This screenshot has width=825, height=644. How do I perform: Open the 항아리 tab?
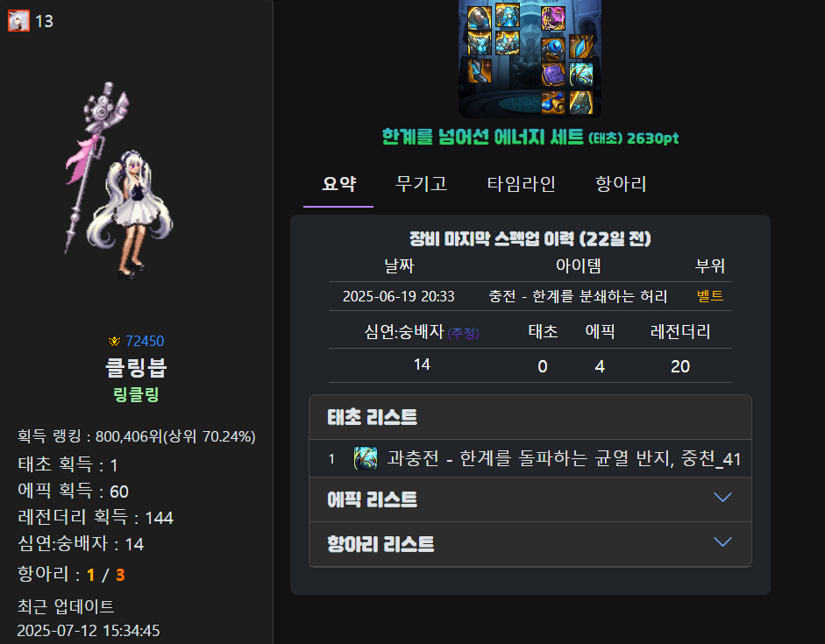621,183
